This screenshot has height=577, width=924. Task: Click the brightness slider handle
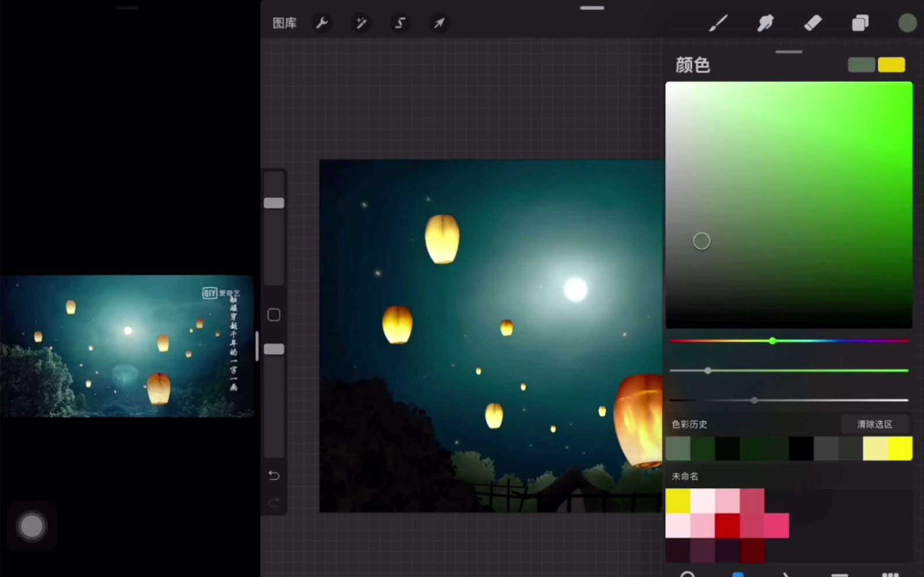754,400
